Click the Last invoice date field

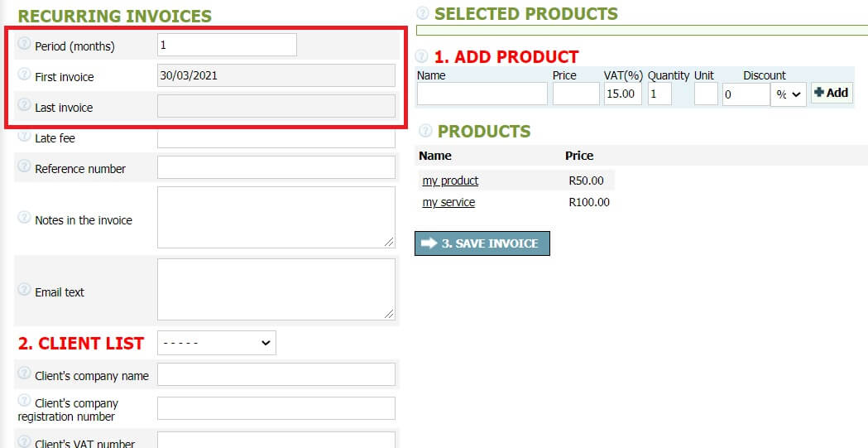(276, 106)
